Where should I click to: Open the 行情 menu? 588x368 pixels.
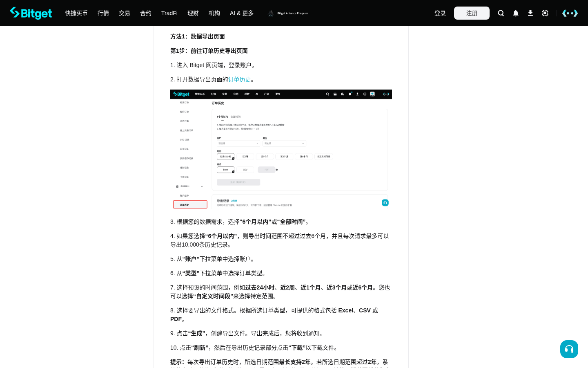pyautogui.click(x=103, y=13)
